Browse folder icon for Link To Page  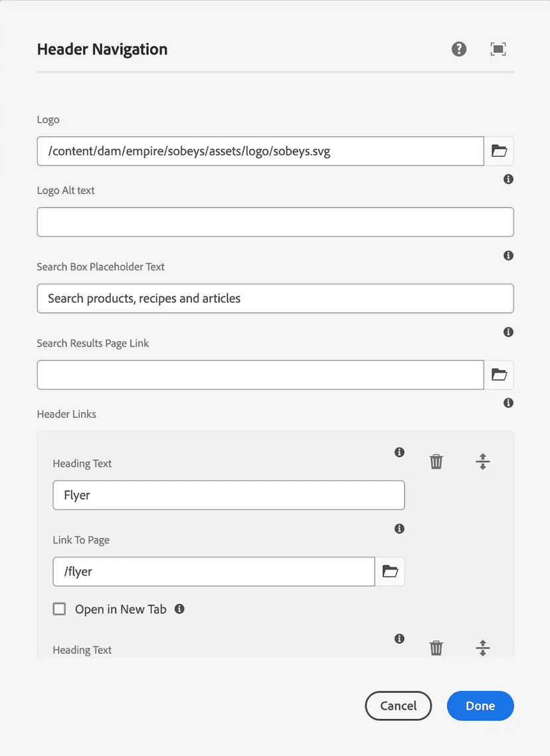pyautogui.click(x=390, y=571)
